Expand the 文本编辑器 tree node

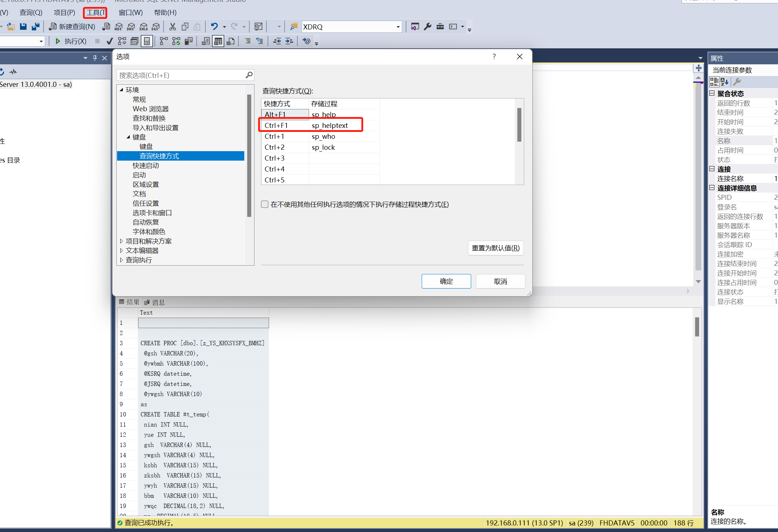121,250
